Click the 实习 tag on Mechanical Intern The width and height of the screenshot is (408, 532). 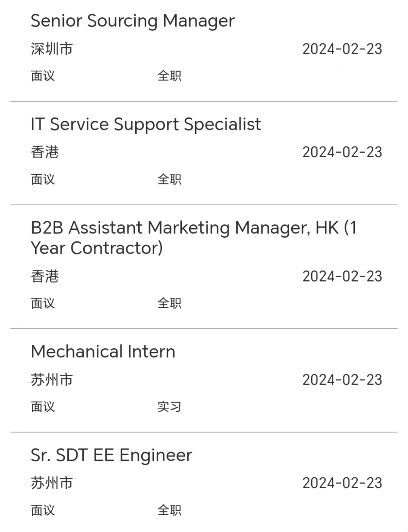tap(169, 407)
